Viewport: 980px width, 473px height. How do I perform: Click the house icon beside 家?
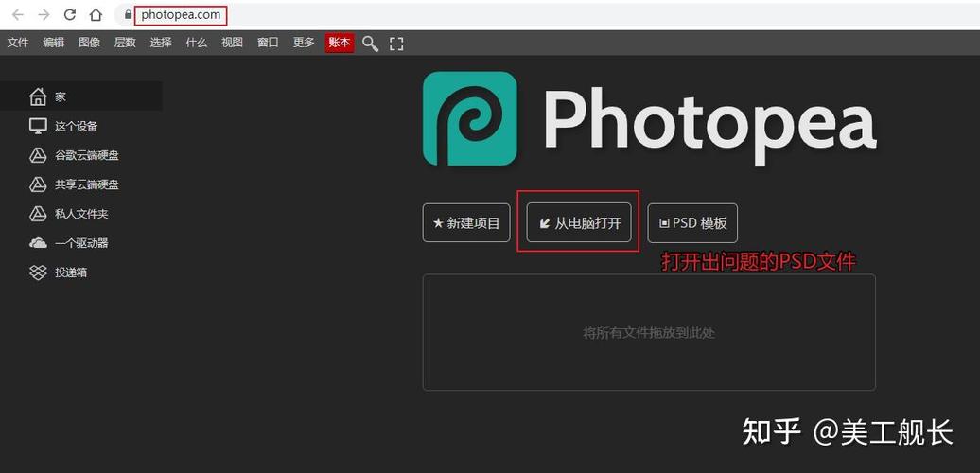tap(38, 96)
